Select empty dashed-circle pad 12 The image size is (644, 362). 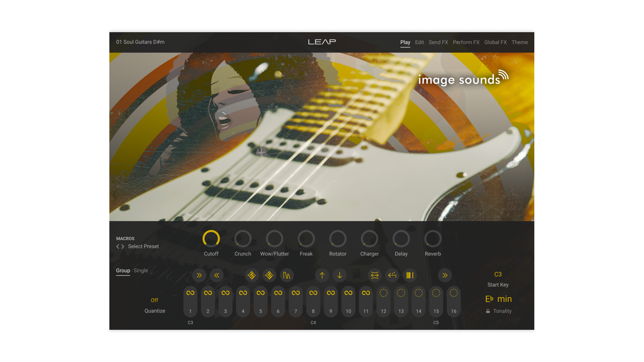(x=383, y=301)
